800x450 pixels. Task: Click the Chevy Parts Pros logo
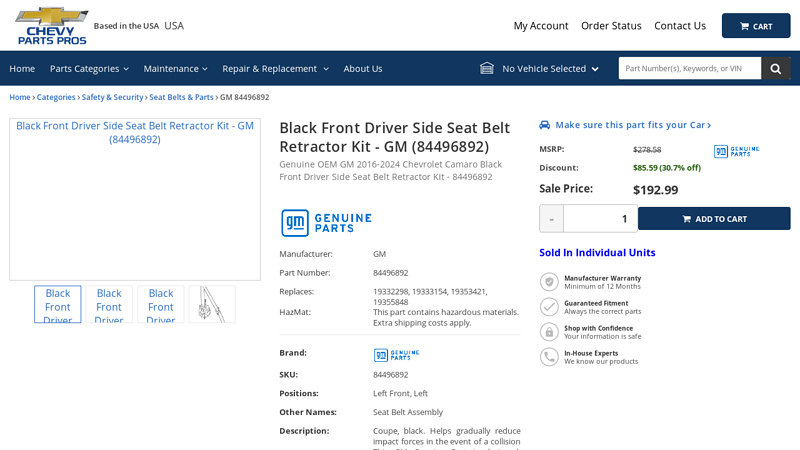click(52, 26)
